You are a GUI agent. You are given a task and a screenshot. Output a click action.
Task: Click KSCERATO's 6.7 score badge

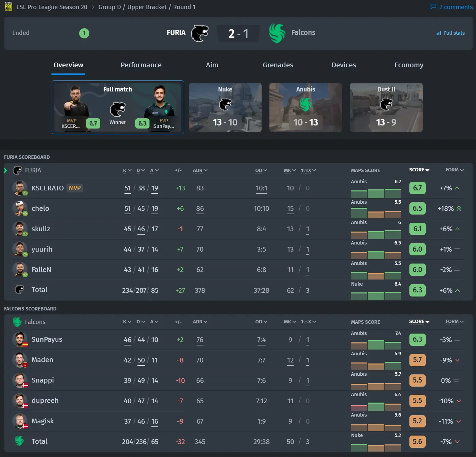click(418, 188)
